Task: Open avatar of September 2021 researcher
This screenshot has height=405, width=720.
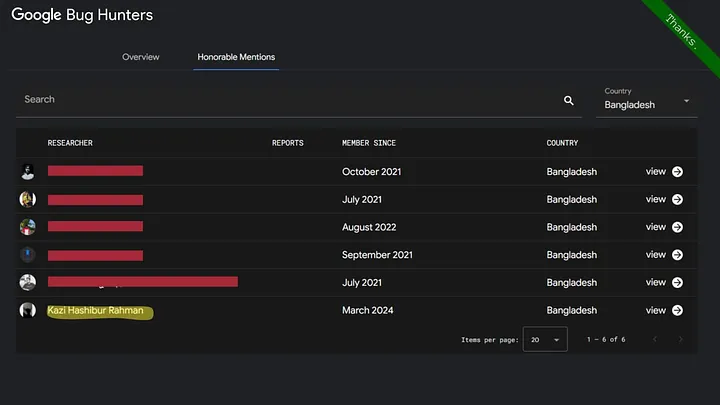Action: (x=28, y=255)
